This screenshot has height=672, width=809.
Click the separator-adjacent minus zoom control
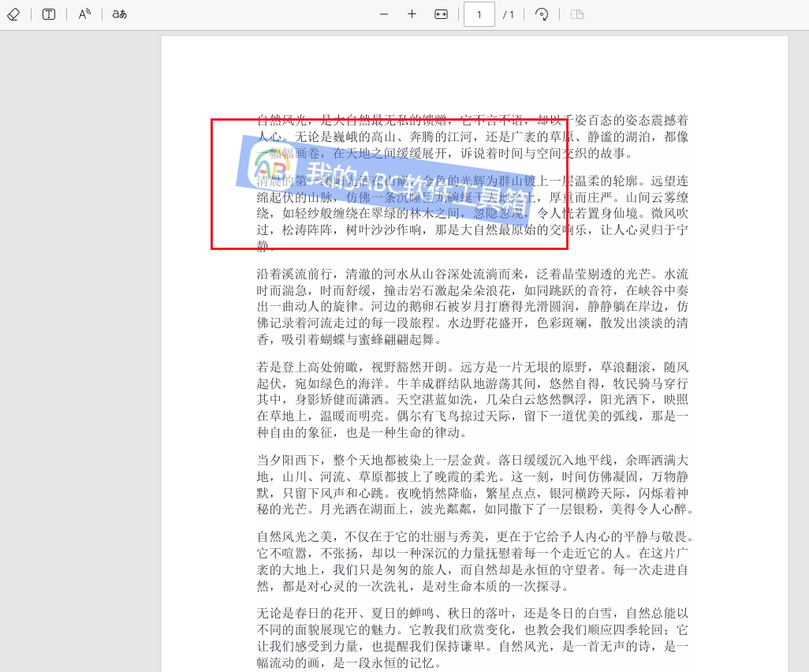click(x=383, y=13)
